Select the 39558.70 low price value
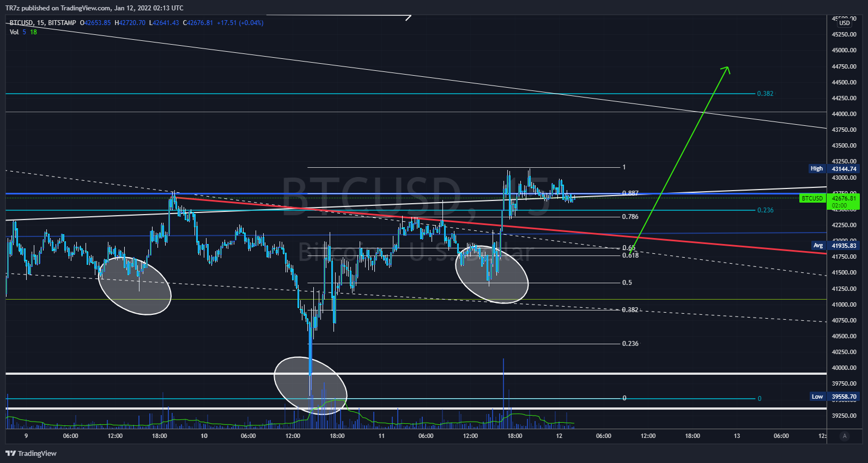 pos(844,397)
